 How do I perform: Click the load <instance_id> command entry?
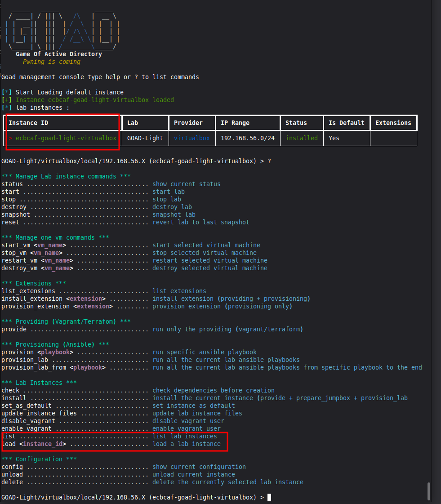pos(34,444)
